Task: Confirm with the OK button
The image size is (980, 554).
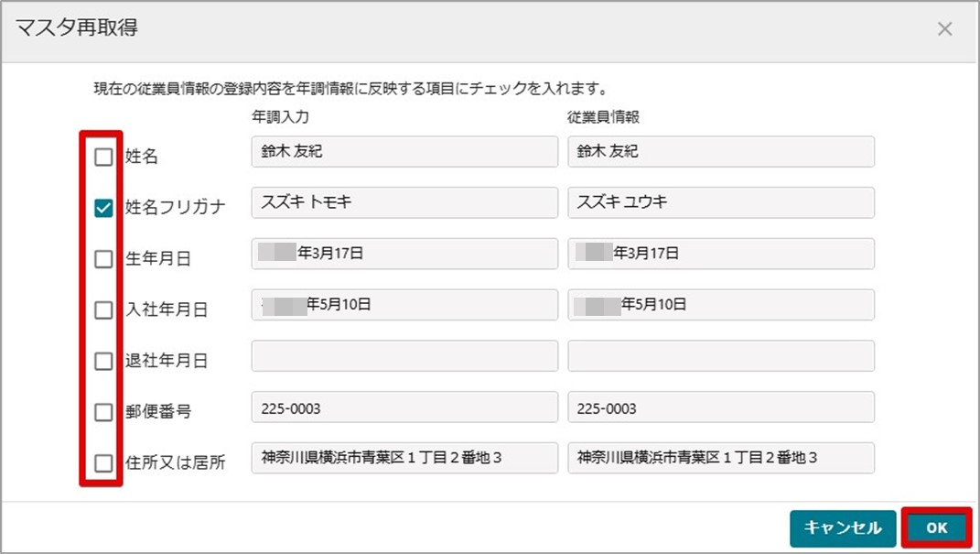Action: click(x=936, y=527)
